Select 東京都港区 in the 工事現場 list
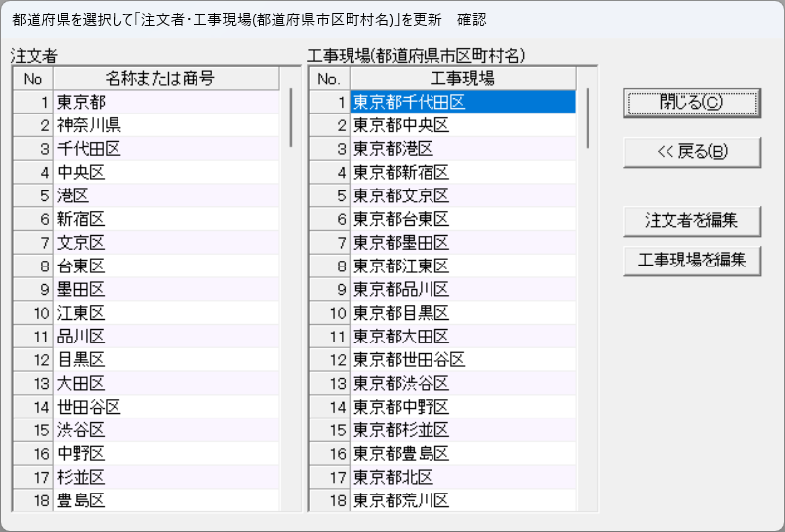 click(462, 149)
